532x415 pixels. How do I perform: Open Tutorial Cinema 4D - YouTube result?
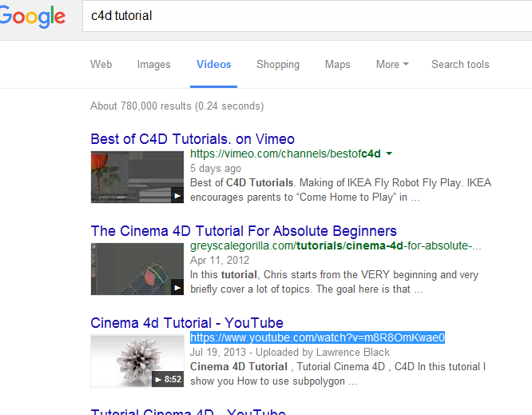tap(188, 412)
